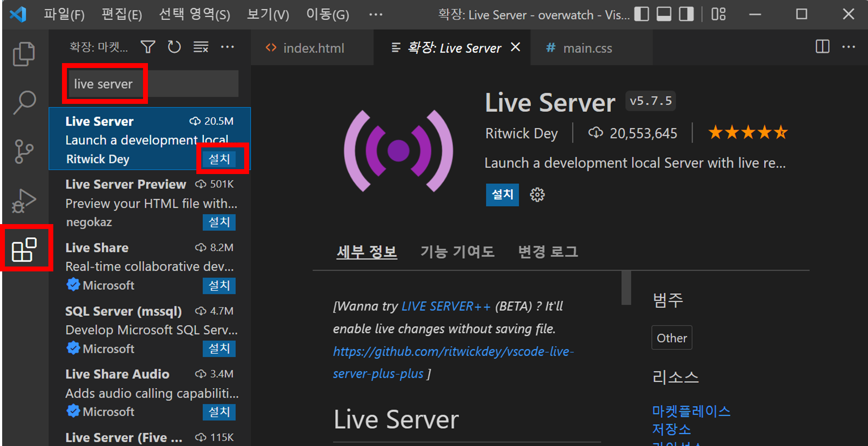Click the five-star rating of Live Server
Viewport: 868px width, 446px height.
tap(748, 132)
